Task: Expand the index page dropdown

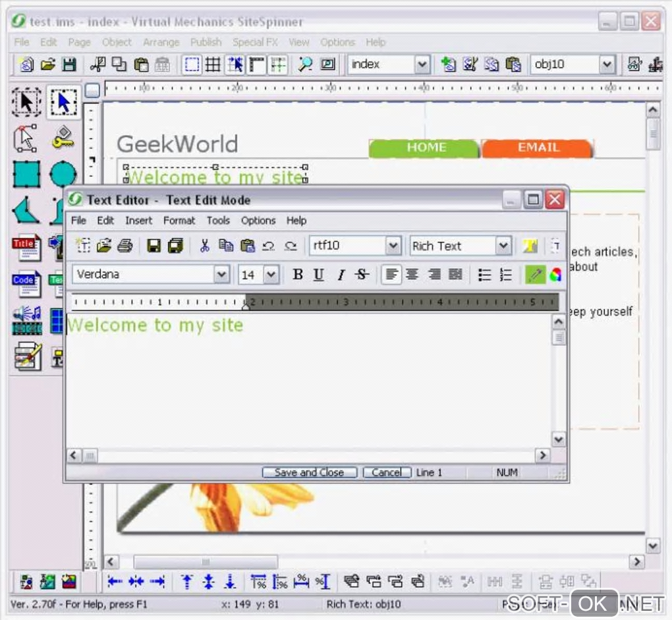Action: pos(422,65)
